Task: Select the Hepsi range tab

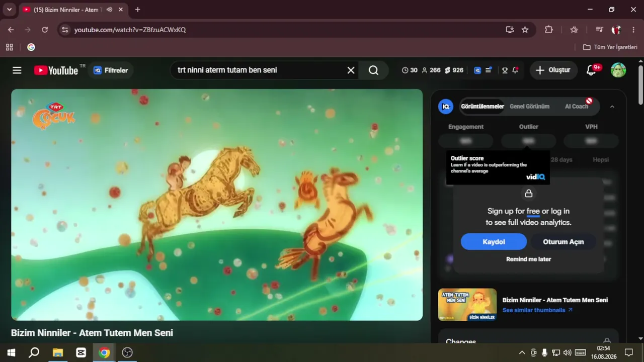Action: pyautogui.click(x=601, y=160)
